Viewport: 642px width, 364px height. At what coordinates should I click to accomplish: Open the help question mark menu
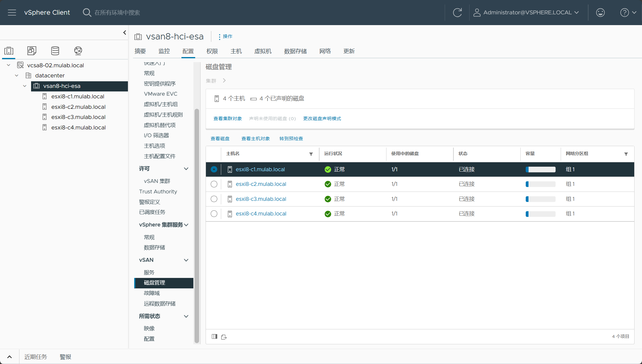[x=628, y=13]
